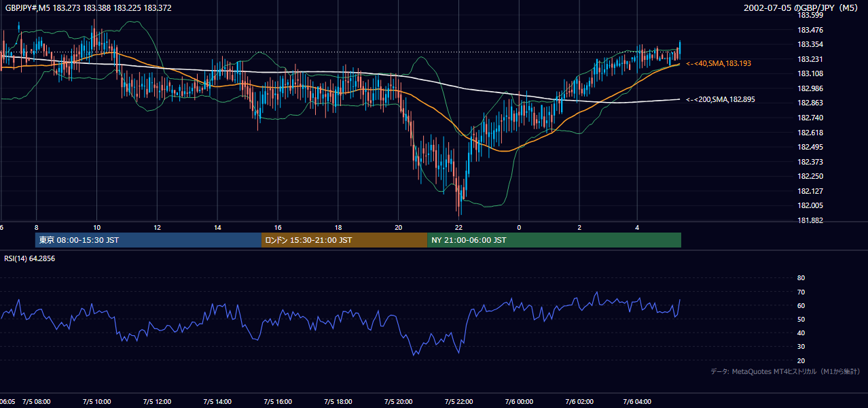Click price axis label 183.476
Viewport: 868px width, 408px height.
810,30
